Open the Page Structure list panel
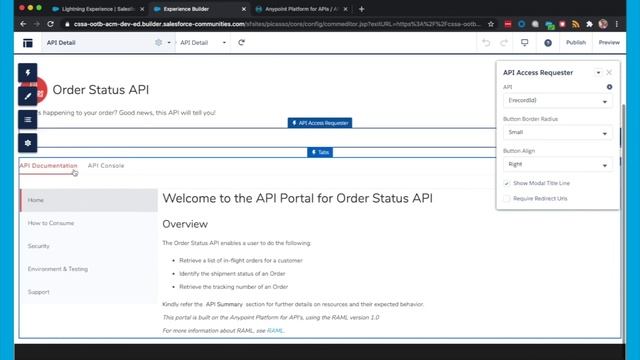This screenshot has height=360, width=640. [x=28, y=120]
